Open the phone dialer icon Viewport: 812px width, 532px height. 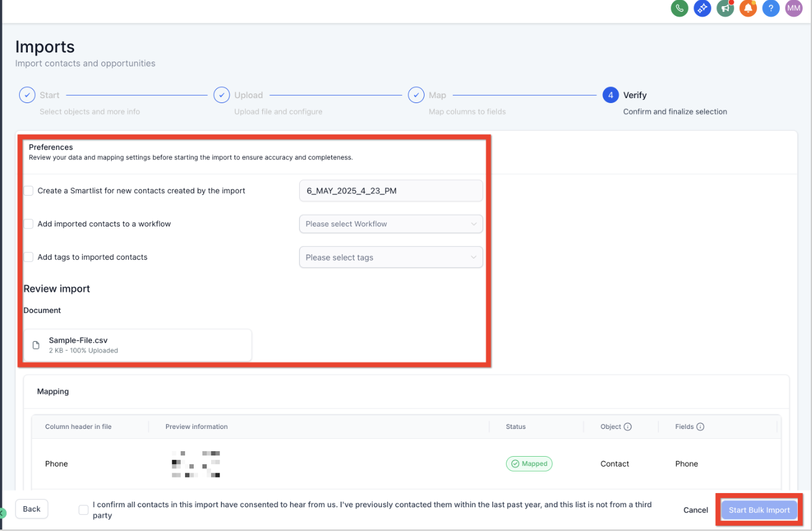pyautogui.click(x=679, y=8)
